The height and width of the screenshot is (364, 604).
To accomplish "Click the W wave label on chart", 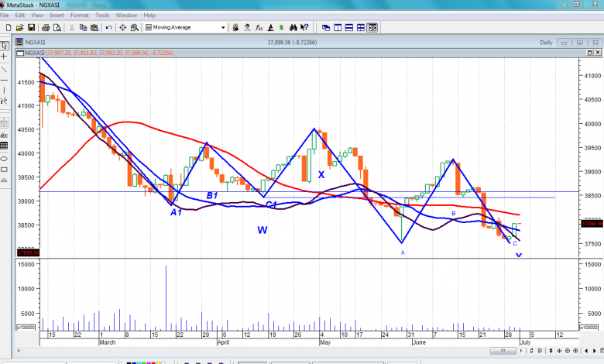I will tap(262, 230).
